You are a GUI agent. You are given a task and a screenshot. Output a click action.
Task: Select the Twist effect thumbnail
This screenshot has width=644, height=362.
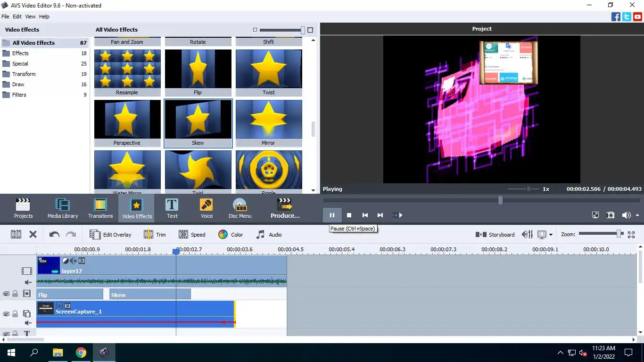click(x=269, y=73)
